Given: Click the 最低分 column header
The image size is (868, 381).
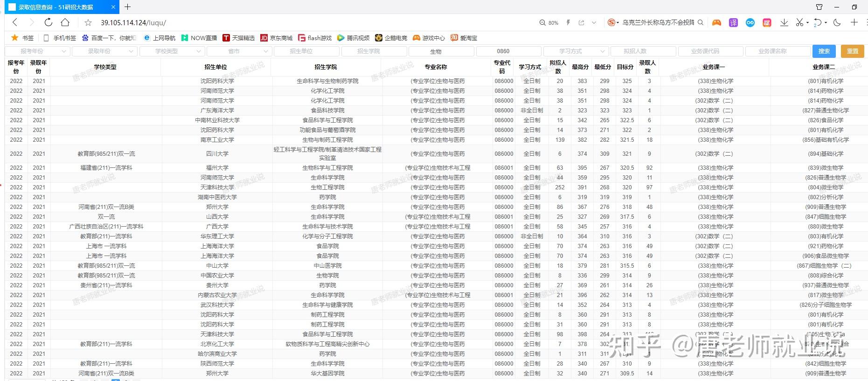Looking at the screenshot, I should [x=603, y=67].
